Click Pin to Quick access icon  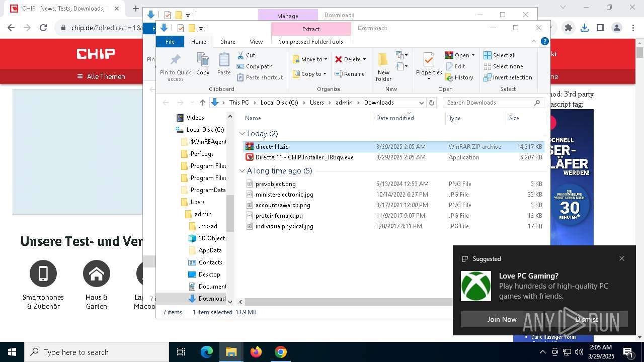coord(175,66)
